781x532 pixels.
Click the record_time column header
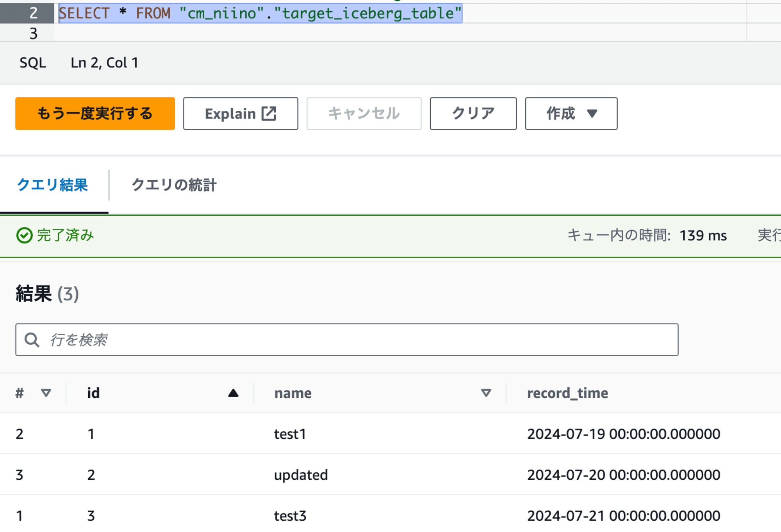click(567, 393)
